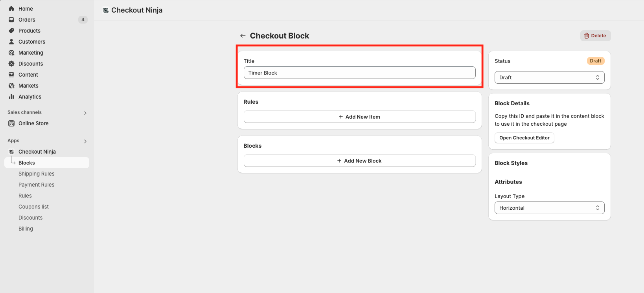This screenshot has height=293, width=644.
Task: Click the Customers person icon
Action: click(11, 42)
